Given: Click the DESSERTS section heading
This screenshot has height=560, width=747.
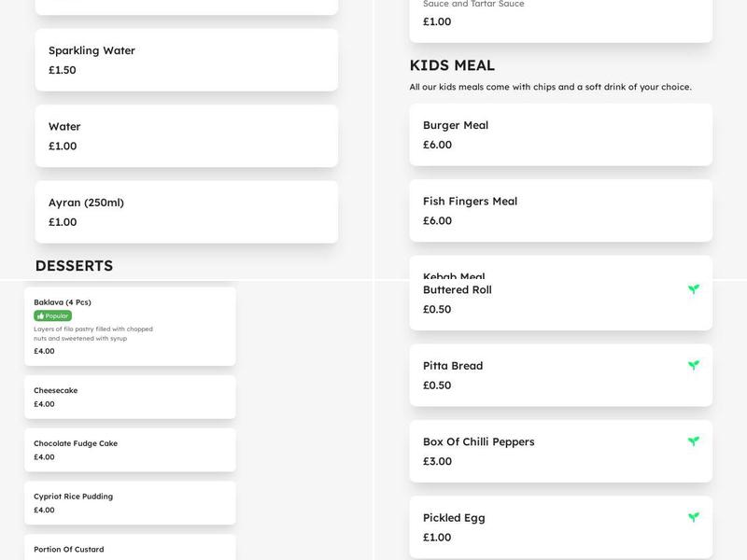Looking at the screenshot, I should point(74,265).
